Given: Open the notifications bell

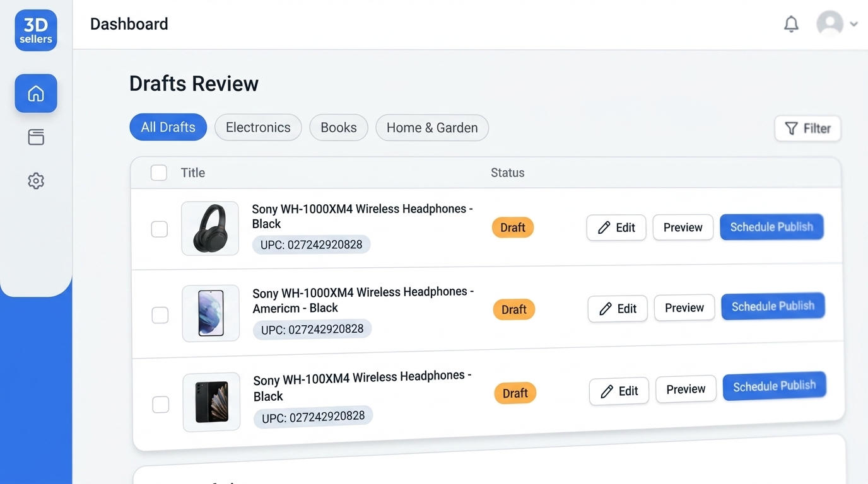Looking at the screenshot, I should pyautogui.click(x=791, y=24).
